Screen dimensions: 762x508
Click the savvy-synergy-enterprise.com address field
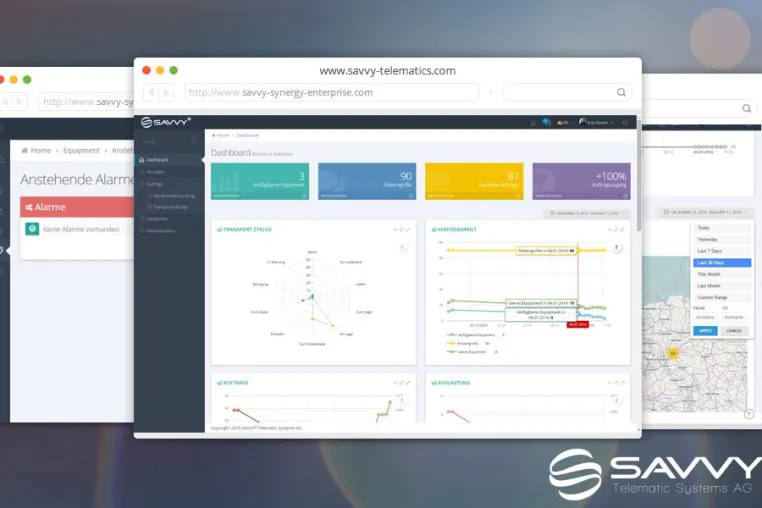(x=331, y=92)
